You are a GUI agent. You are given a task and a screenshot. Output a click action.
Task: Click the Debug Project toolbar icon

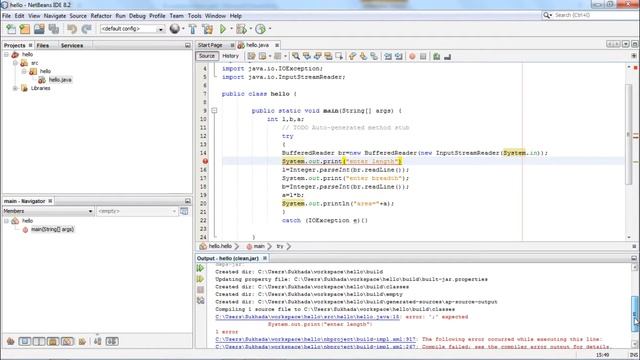(241, 29)
